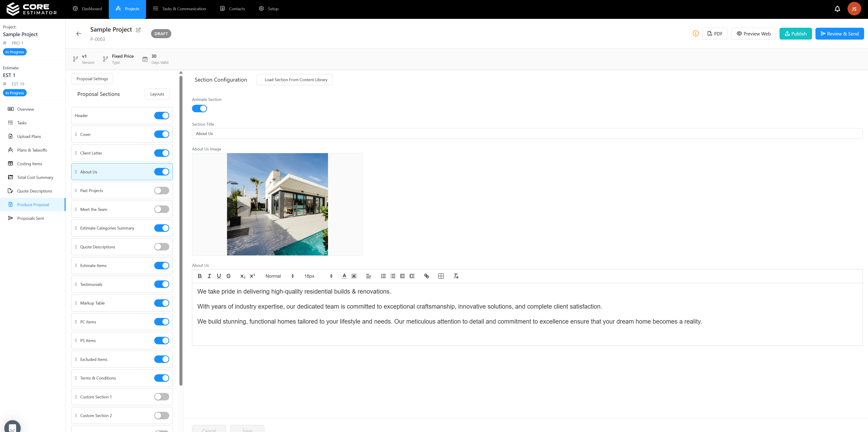
Task: Decrease paragraph indent in editor
Action: pos(402,276)
